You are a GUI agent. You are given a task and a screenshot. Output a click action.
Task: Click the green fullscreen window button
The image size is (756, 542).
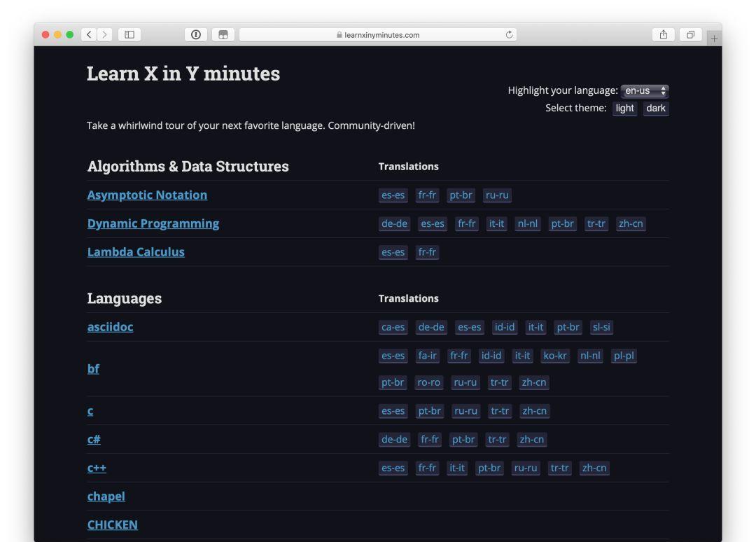coord(69,35)
